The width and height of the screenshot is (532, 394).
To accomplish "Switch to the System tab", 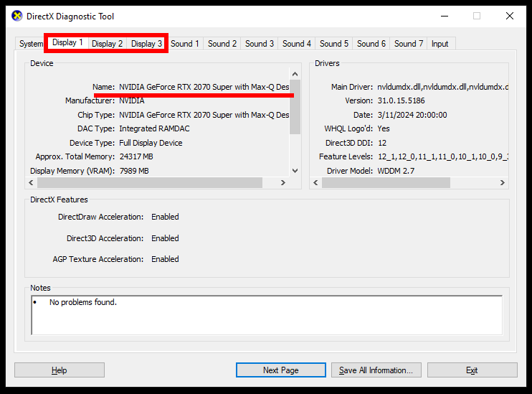I will coord(31,44).
